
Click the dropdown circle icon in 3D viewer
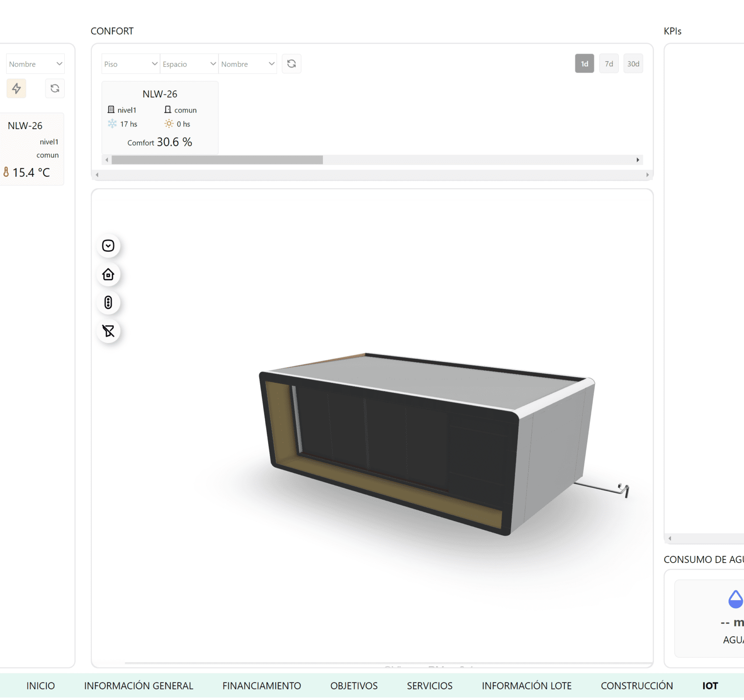(108, 246)
